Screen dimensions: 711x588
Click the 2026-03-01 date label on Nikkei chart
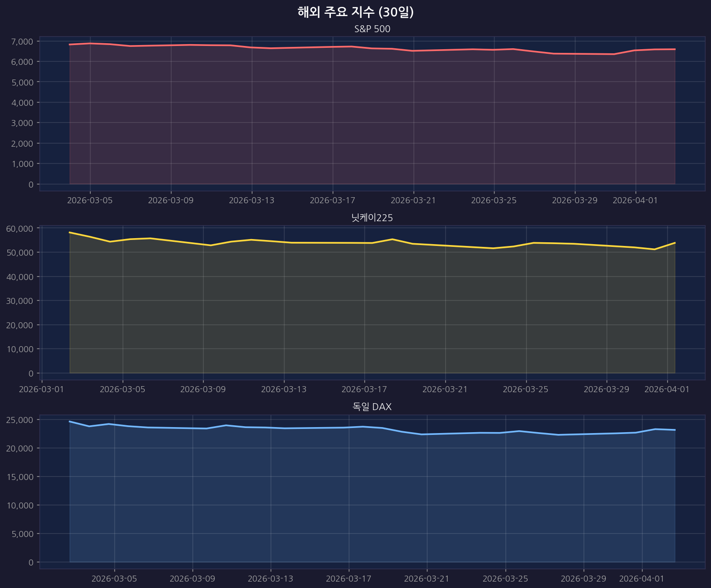42,389
